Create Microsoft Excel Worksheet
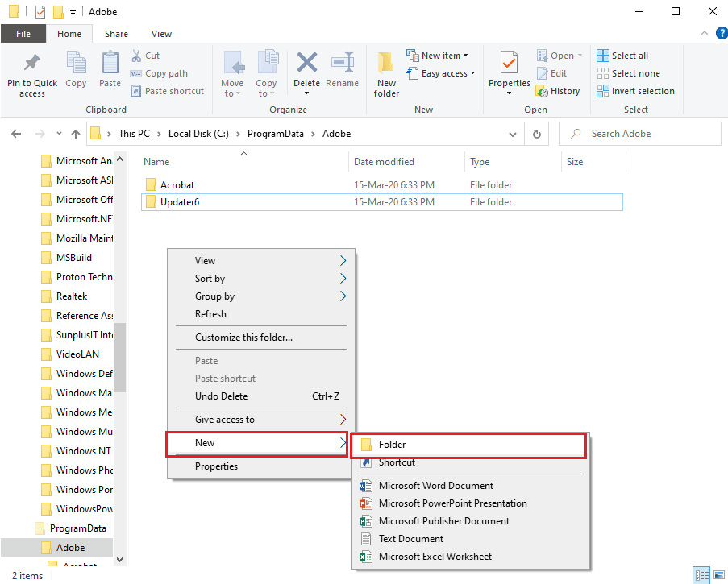This screenshot has height=584, width=728. click(x=470, y=556)
